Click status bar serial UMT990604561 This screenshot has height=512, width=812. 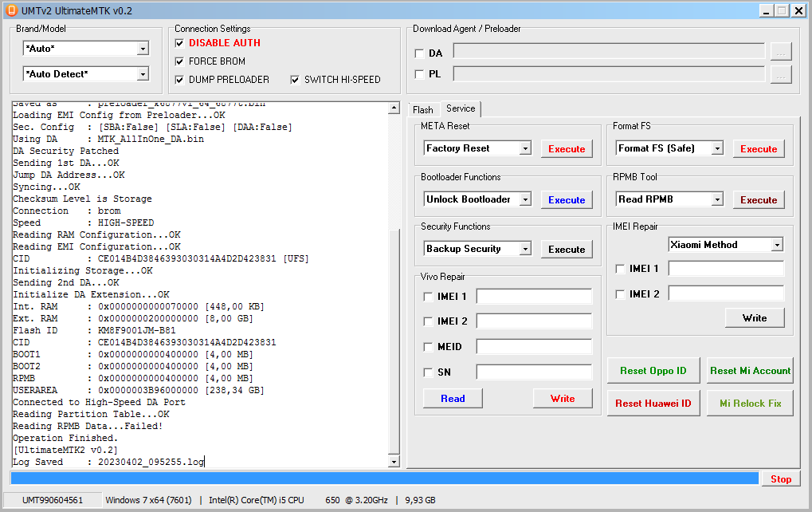click(53, 501)
